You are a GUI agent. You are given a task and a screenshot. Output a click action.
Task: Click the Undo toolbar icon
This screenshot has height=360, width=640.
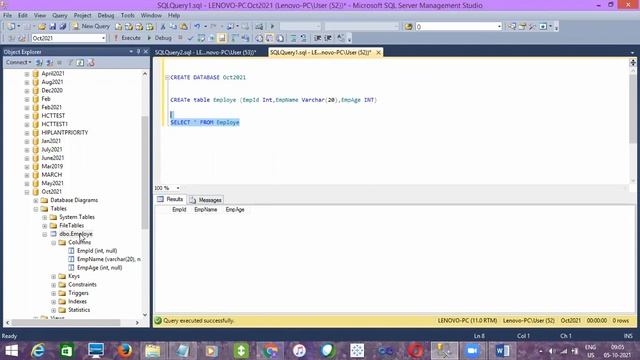(197, 27)
